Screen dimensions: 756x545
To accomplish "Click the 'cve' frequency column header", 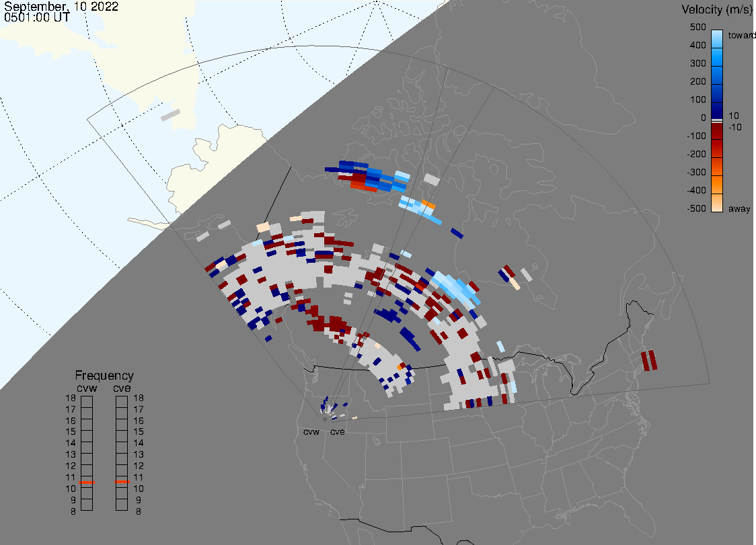I will point(122,388).
